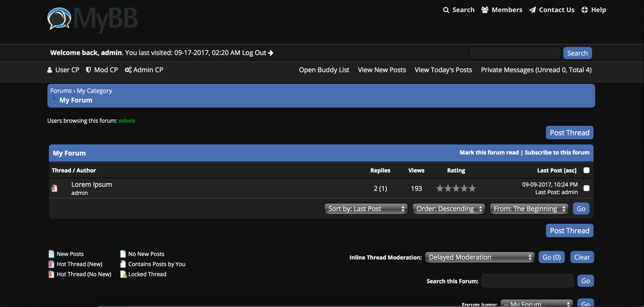This screenshot has width=644, height=307.
Task: Click the magnifier icon beside Search
Action: (x=446, y=10)
